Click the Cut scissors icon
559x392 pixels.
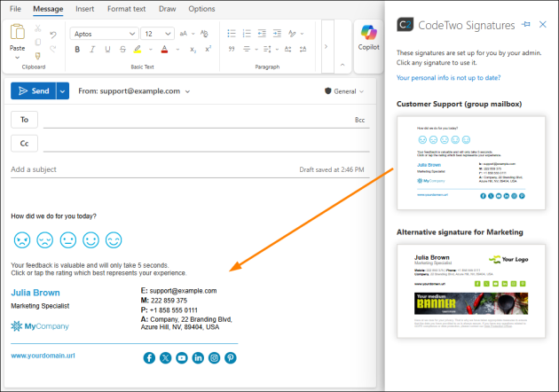[38, 28]
